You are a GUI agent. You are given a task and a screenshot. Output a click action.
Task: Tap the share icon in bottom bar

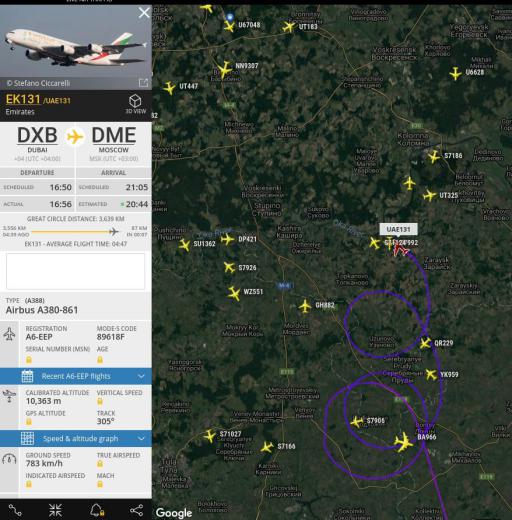(x=137, y=510)
